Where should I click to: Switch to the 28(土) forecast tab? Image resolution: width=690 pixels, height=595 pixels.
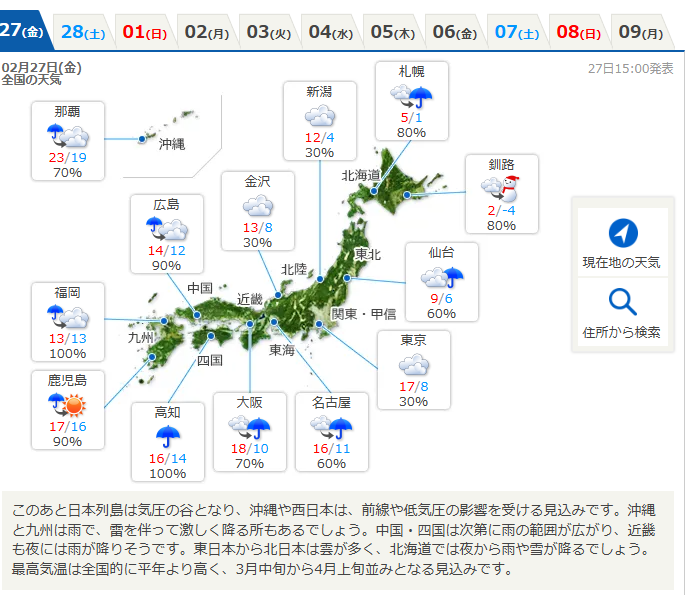(x=83, y=32)
